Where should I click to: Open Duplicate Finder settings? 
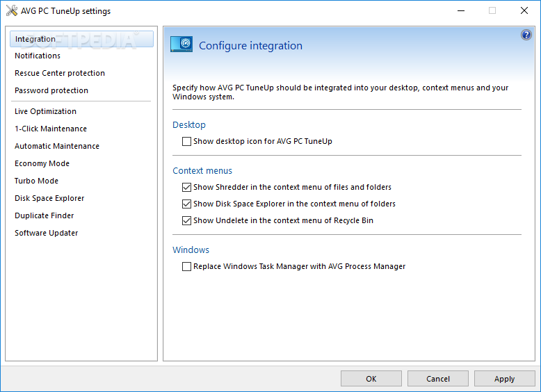[45, 215]
